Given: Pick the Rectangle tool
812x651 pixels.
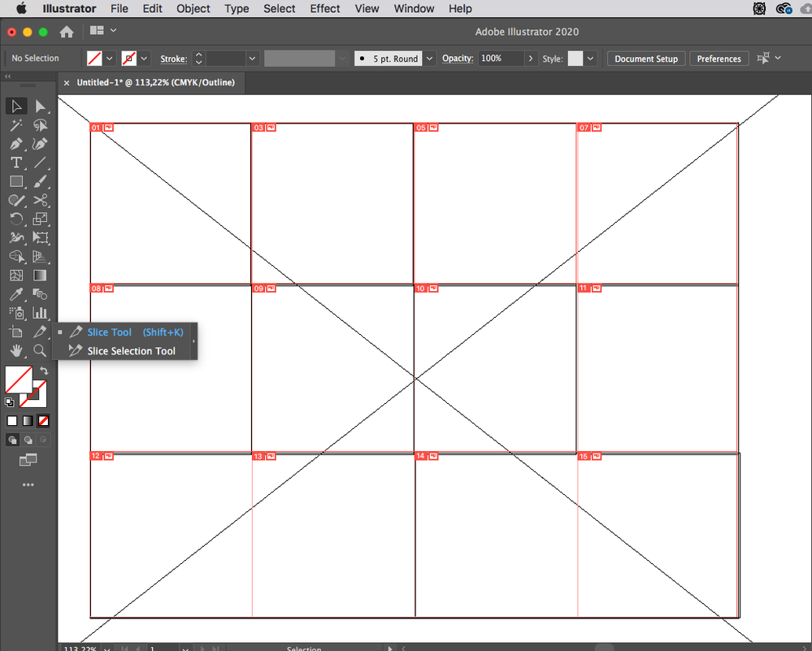Looking at the screenshot, I should pyautogui.click(x=16, y=182).
